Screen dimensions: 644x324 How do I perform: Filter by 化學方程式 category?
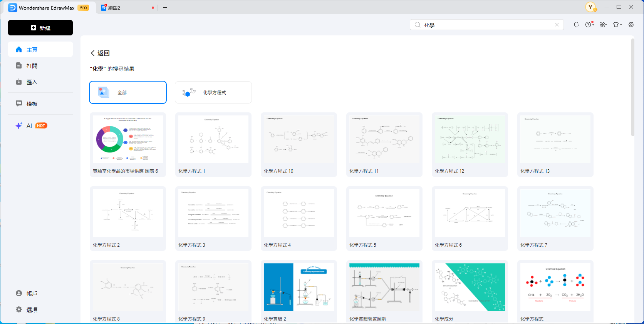(213, 92)
